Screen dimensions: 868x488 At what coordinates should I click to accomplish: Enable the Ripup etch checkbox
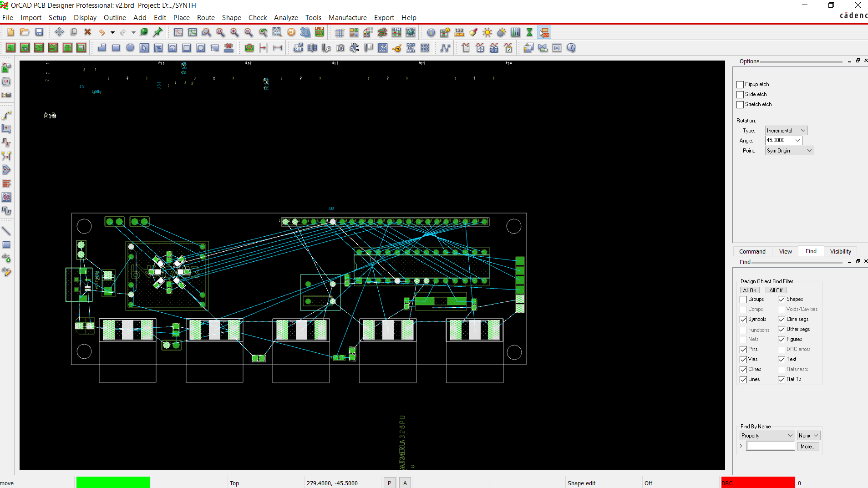(740, 84)
